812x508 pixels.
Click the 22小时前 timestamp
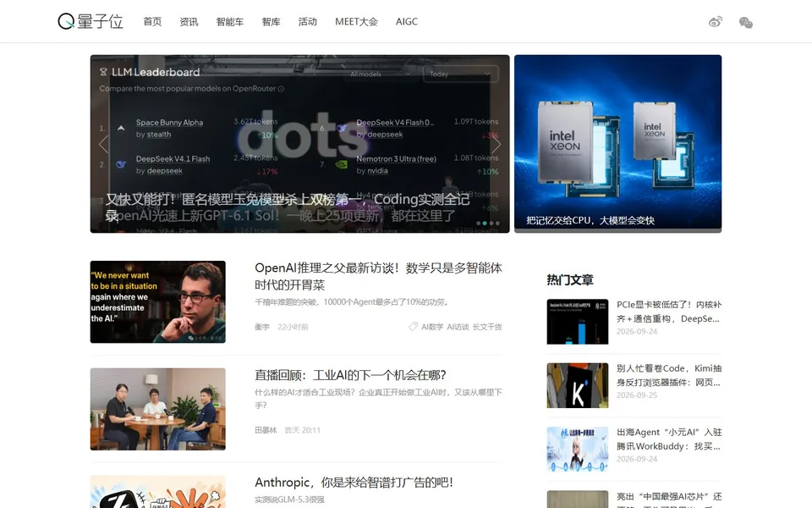tap(293, 327)
